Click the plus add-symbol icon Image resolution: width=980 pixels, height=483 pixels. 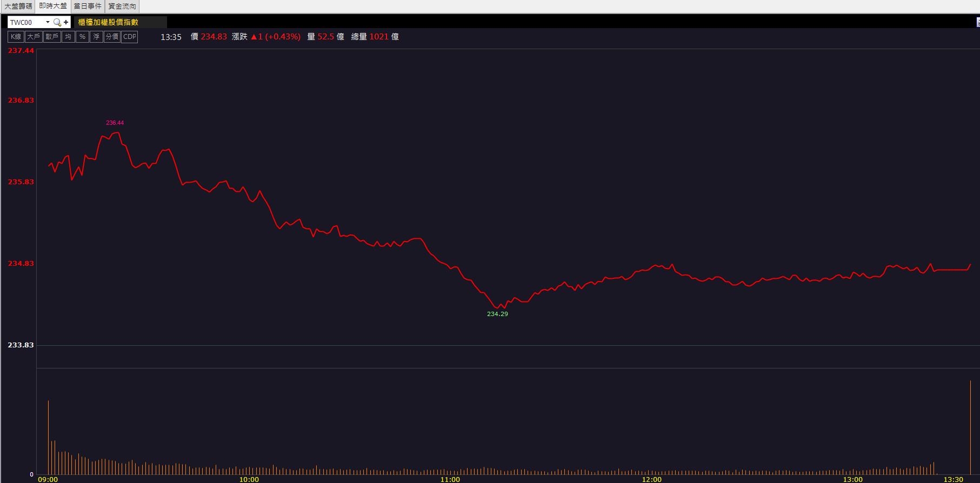66,22
